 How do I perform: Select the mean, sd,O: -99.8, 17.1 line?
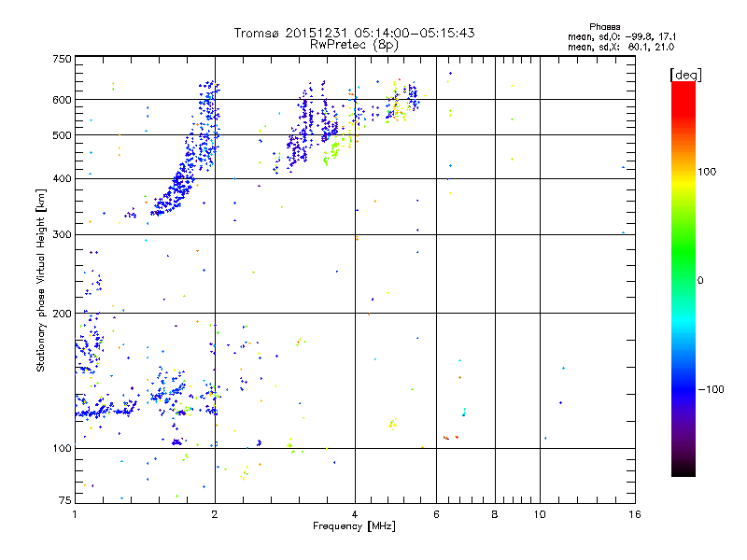point(622,36)
